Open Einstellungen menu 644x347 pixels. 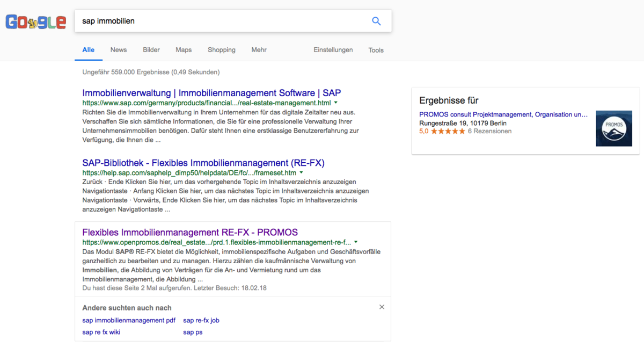[333, 50]
